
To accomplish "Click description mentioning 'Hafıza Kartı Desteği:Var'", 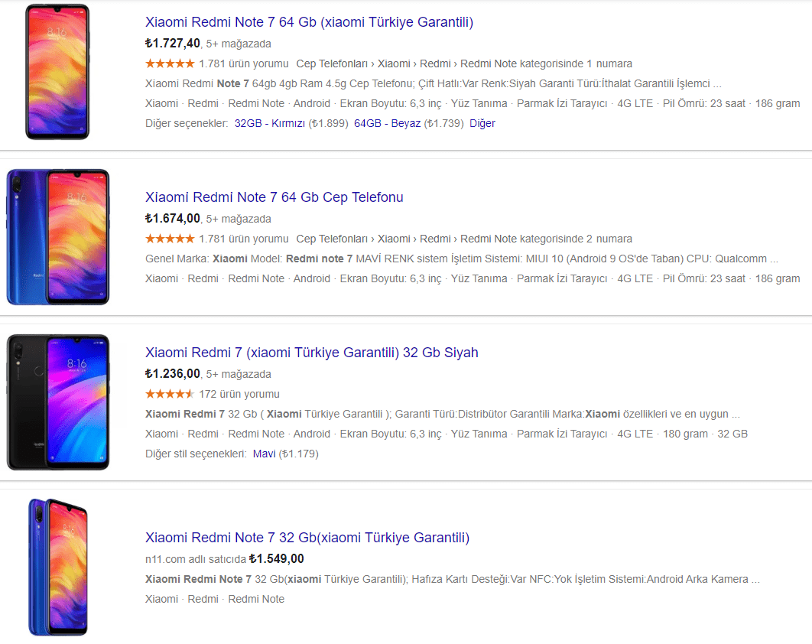I will pyautogui.click(x=453, y=579).
